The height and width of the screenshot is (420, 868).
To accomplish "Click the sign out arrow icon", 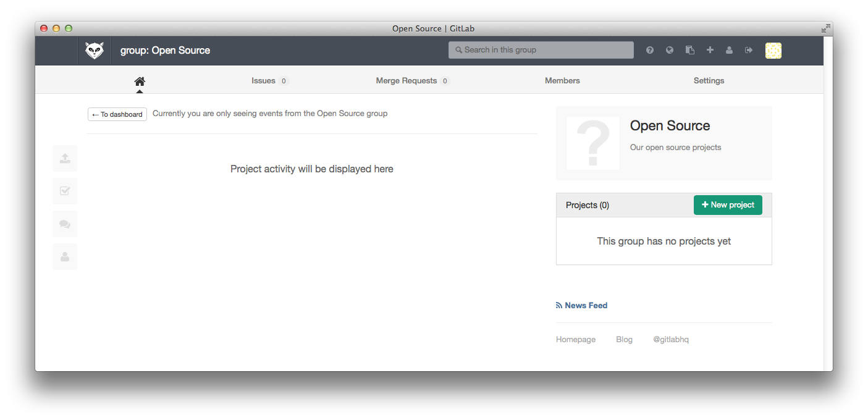I will point(749,50).
